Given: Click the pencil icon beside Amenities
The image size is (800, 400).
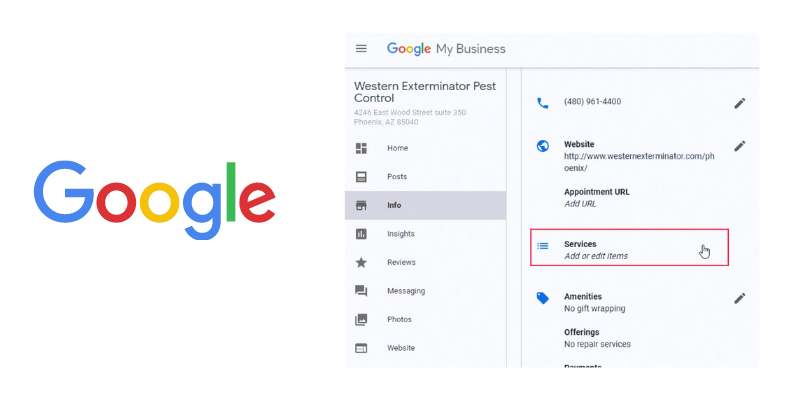Looking at the screenshot, I should 740,298.
